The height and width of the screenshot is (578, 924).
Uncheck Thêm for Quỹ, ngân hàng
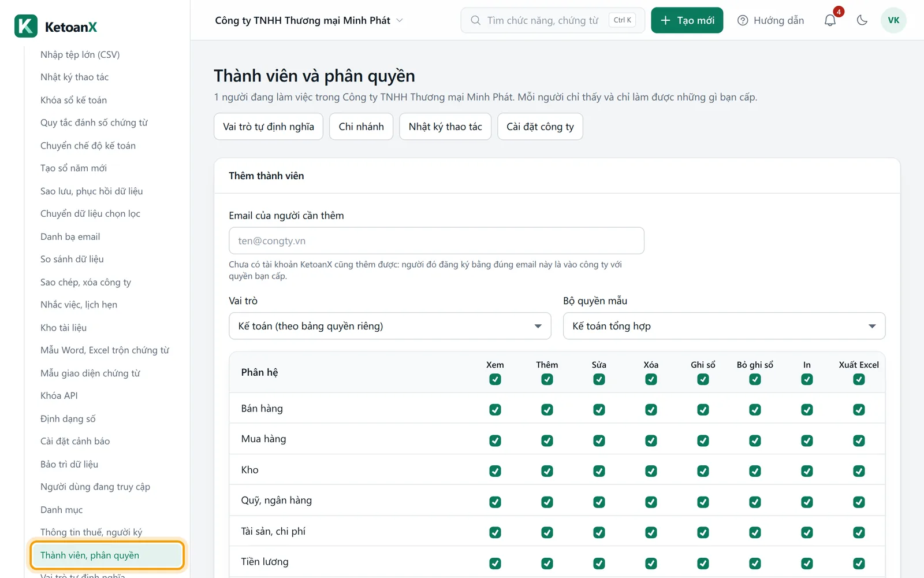(547, 502)
